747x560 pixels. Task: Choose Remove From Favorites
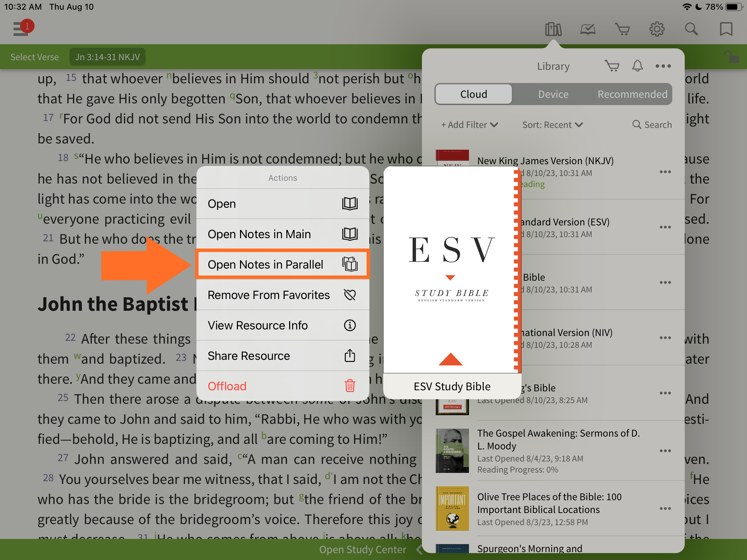(x=283, y=295)
